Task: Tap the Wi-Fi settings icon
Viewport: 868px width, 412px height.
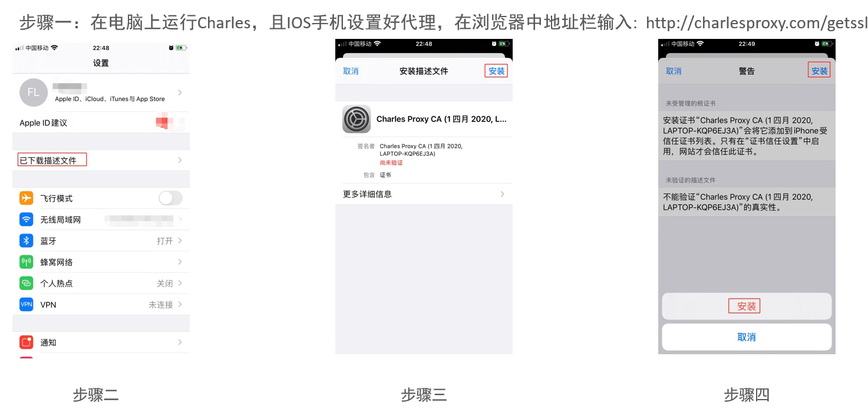Action: [x=27, y=219]
